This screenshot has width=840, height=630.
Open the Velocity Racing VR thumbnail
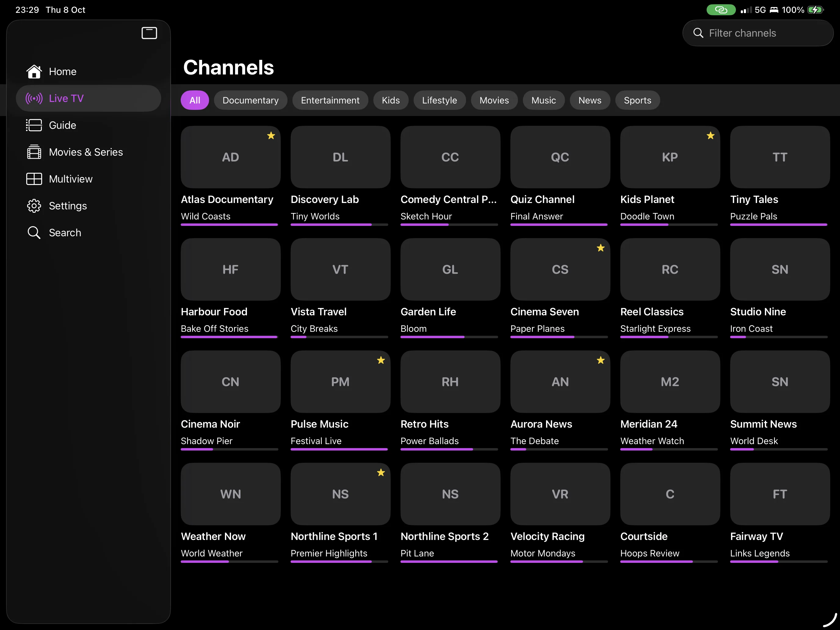pyautogui.click(x=560, y=494)
